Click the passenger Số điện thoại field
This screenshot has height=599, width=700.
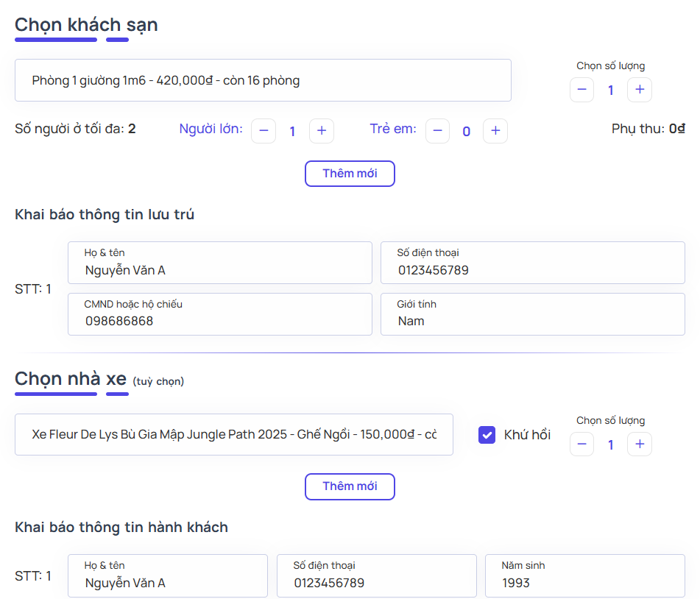(376, 576)
